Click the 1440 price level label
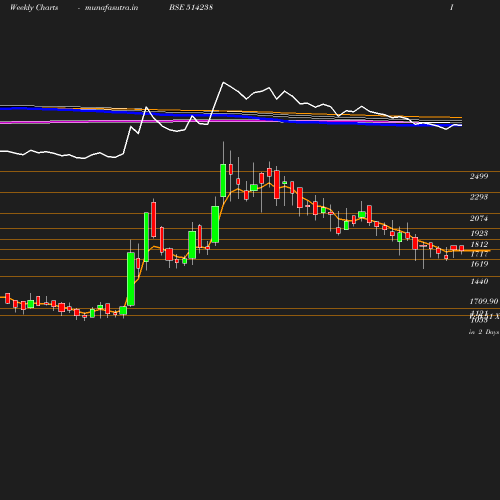This screenshot has height=500, width=500. [479, 281]
